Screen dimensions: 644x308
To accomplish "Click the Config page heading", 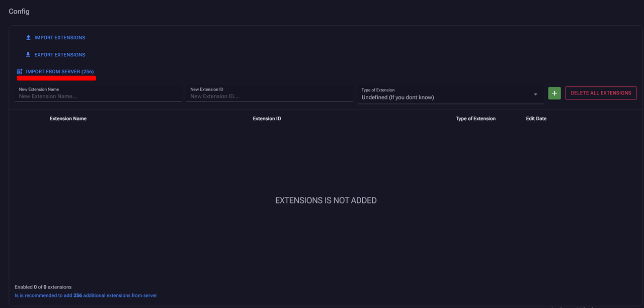I will [19, 12].
